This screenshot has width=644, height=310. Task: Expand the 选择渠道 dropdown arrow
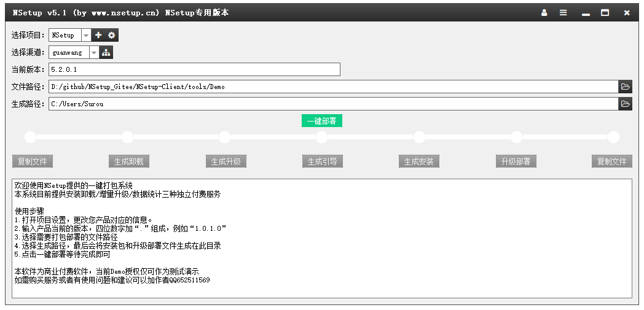point(94,53)
